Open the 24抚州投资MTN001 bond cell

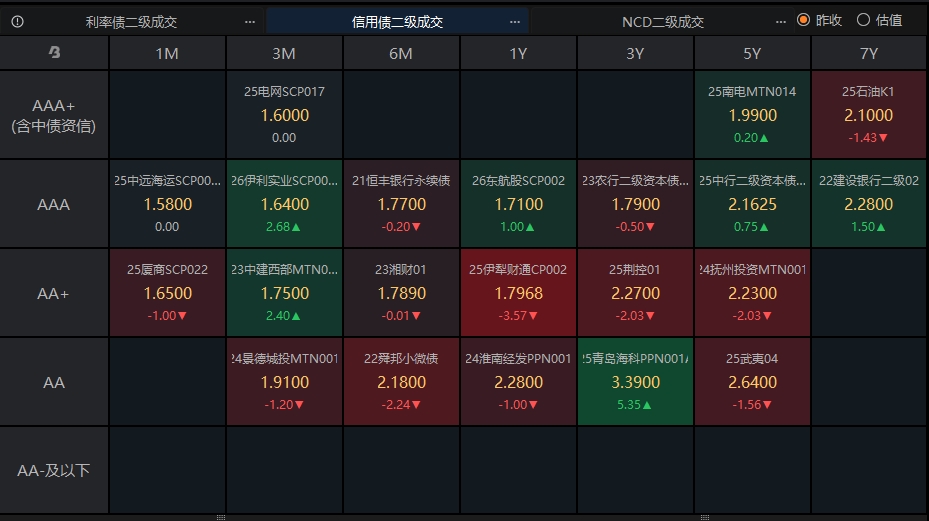pyautogui.click(x=752, y=293)
